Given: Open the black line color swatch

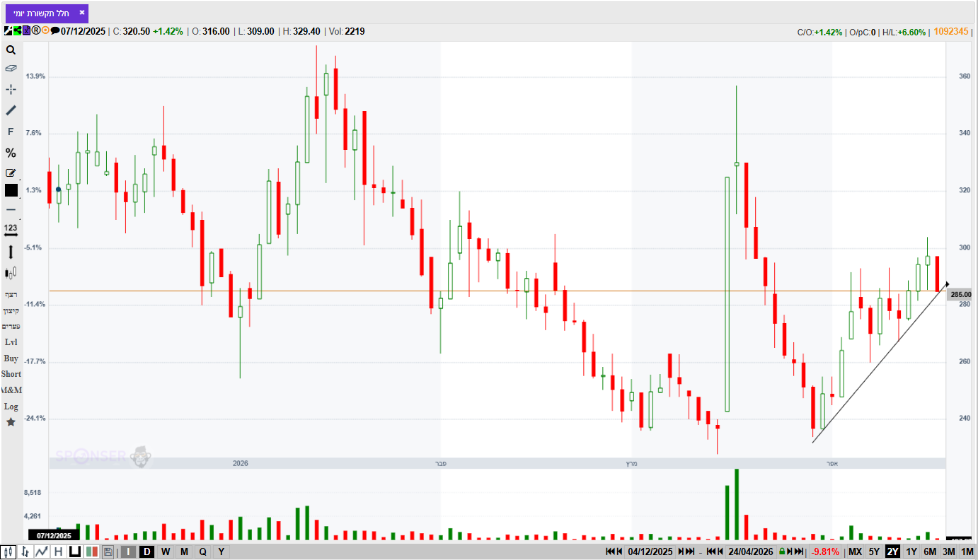Looking at the screenshot, I should (x=11, y=190).
